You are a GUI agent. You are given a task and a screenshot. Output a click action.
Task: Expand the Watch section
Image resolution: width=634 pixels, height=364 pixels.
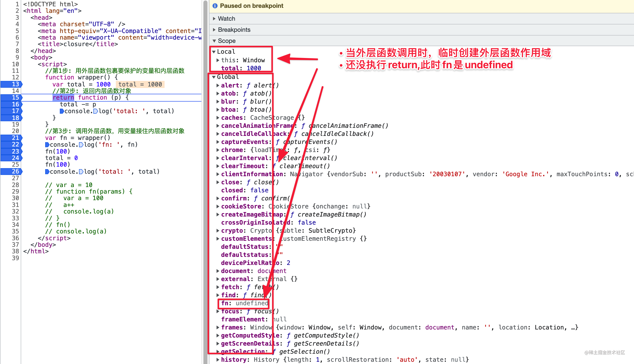coord(215,18)
